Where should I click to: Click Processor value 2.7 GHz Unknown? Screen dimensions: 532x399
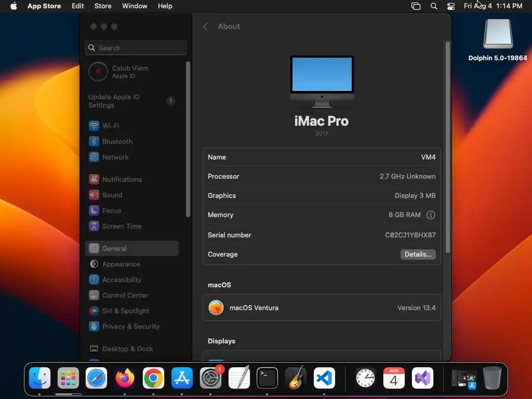[x=407, y=177]
